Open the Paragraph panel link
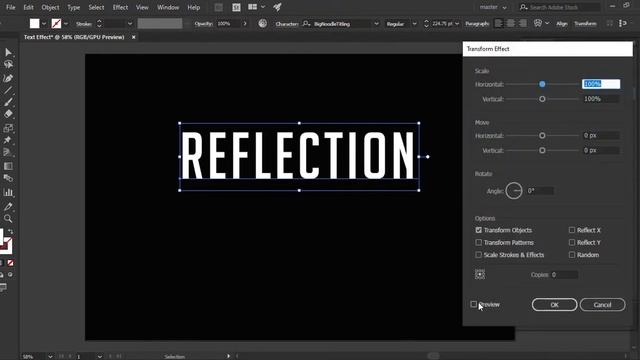Image resolution: width=640 pixels, height=360 pixels. coord(477,24)
